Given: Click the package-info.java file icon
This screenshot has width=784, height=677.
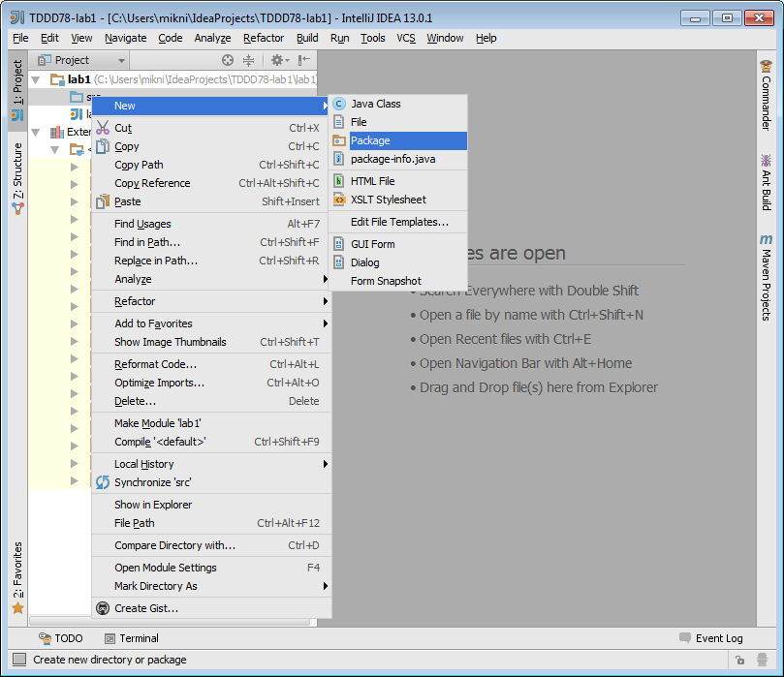Looking at the screenshot, I should pyautogui.click(x=339, y=160).
